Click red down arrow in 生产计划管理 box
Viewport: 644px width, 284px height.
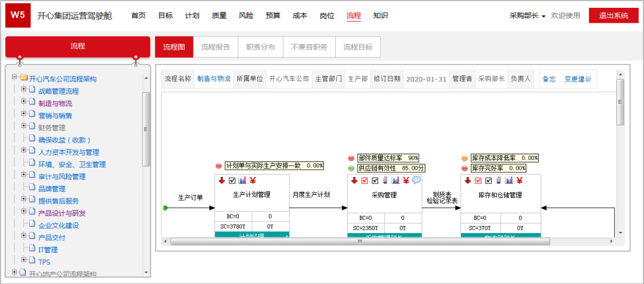pyautogui.click(x=221, y=181)
